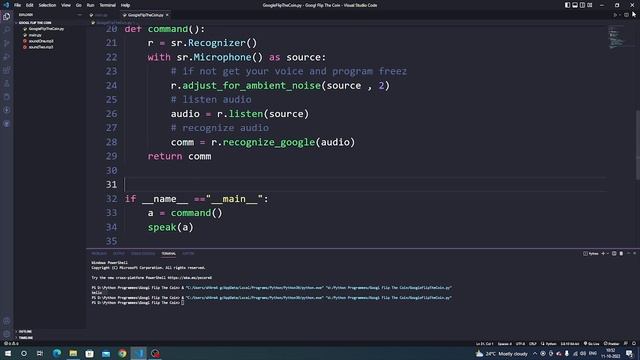Open the Manage gear in activity bar
The image size is (640, 360).
coord(7,333)
